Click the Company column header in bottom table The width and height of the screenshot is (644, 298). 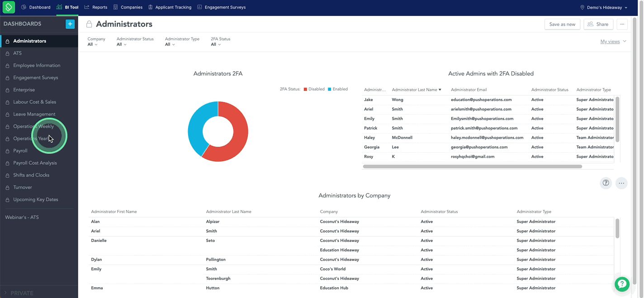point(329,212)
